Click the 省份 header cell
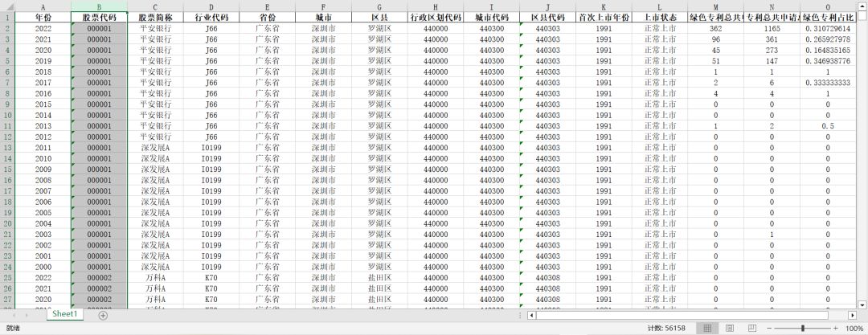 (267, 17)
